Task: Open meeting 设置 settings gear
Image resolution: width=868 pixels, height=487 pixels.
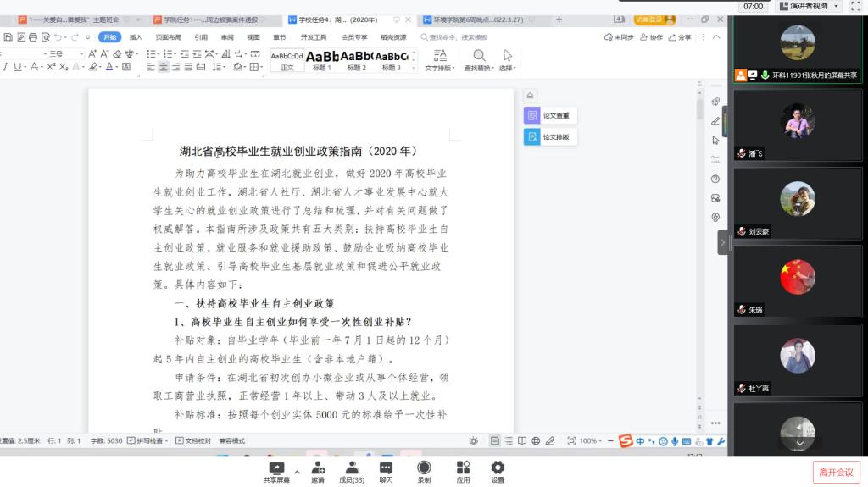Action: [498, 468]
